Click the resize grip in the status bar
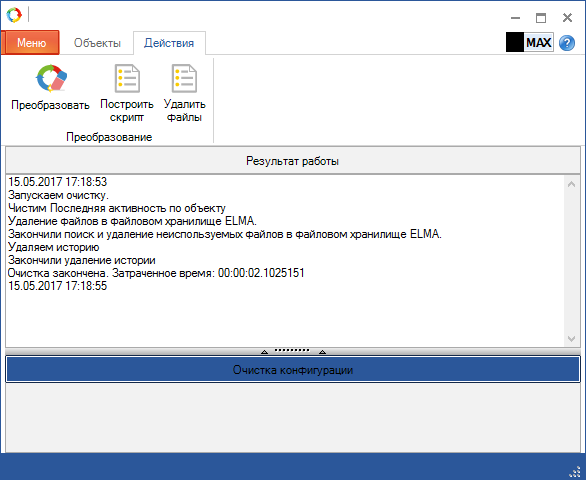The width and height of the screenshot is (586, 480). [575, 473]
